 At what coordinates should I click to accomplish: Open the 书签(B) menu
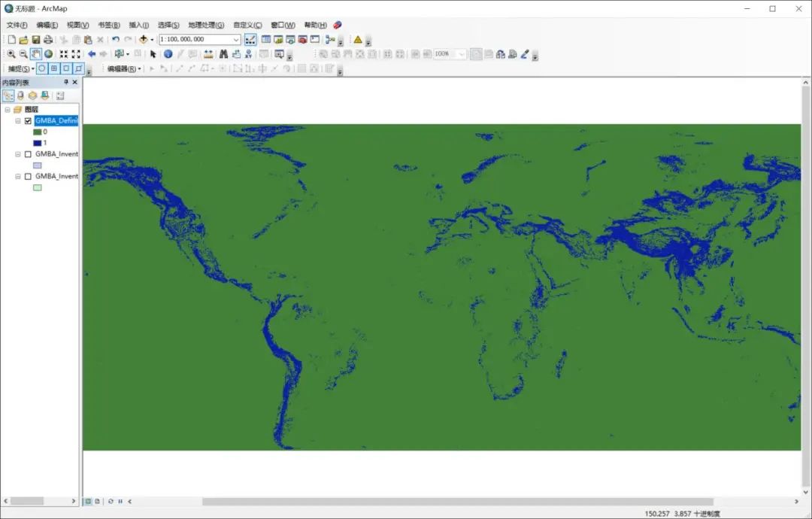pos(109,25)
